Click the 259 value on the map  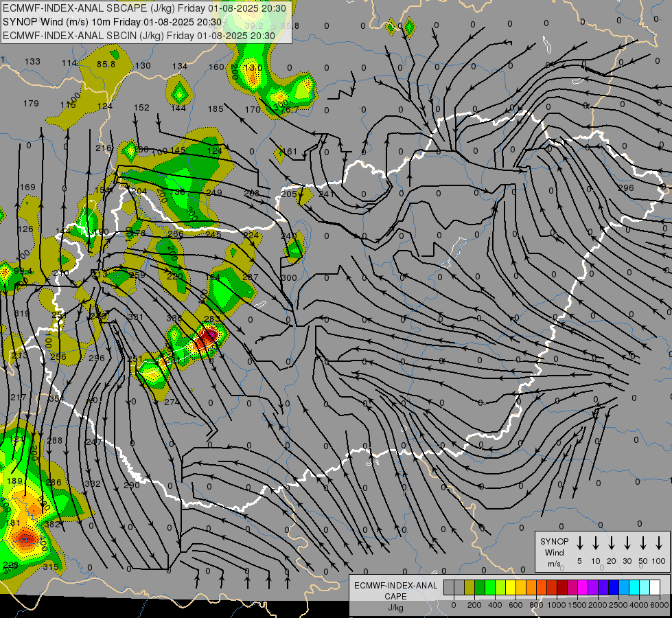coord(137,275)
